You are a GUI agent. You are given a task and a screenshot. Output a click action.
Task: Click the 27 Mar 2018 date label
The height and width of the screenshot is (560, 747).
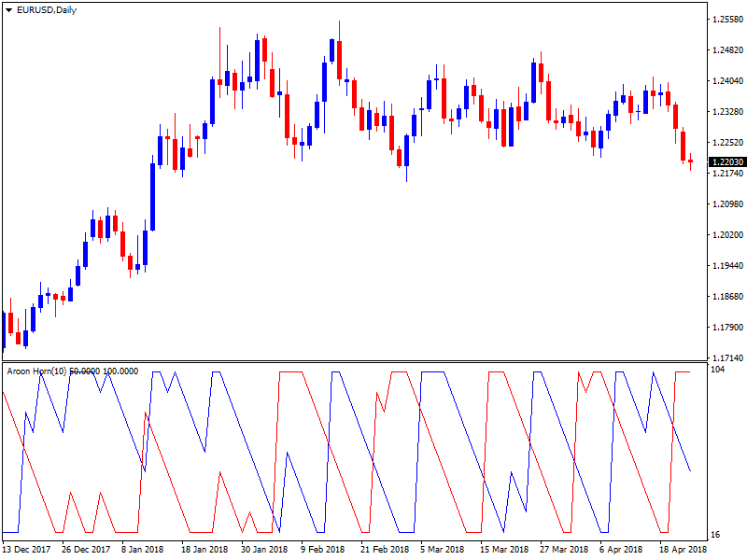coord(564,550)
